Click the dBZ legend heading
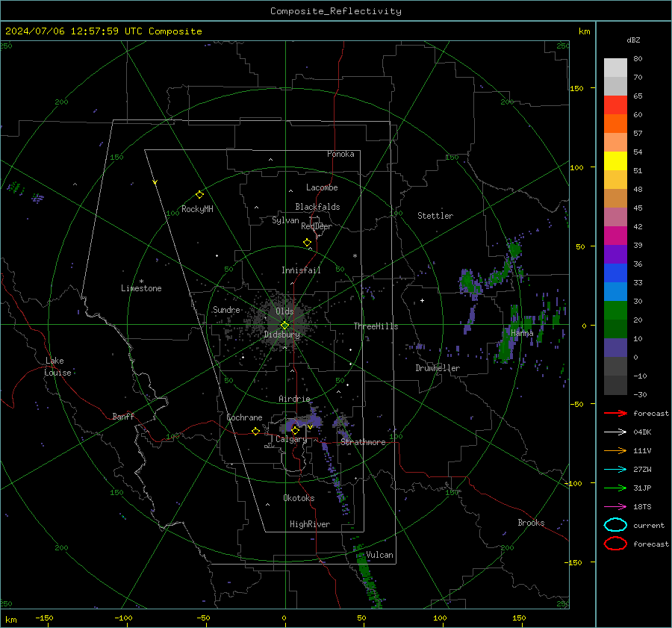The height and width of the screenshot is (628, 672). [633, 40]
